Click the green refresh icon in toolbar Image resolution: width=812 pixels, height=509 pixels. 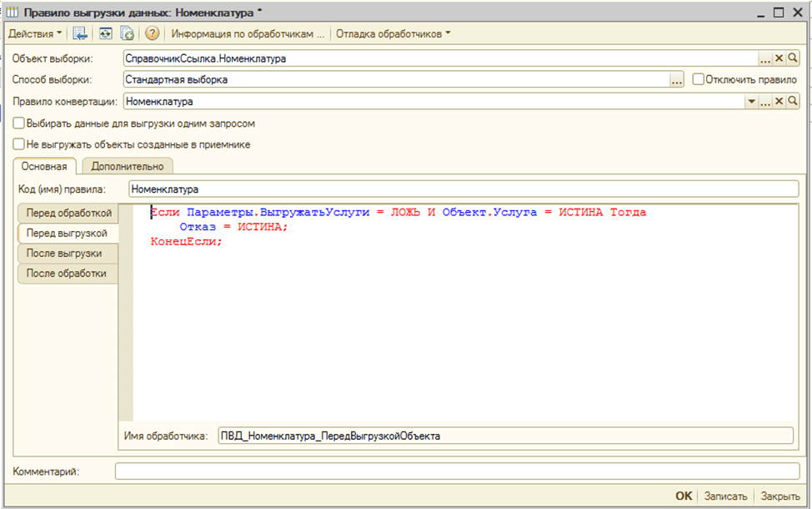106,34
